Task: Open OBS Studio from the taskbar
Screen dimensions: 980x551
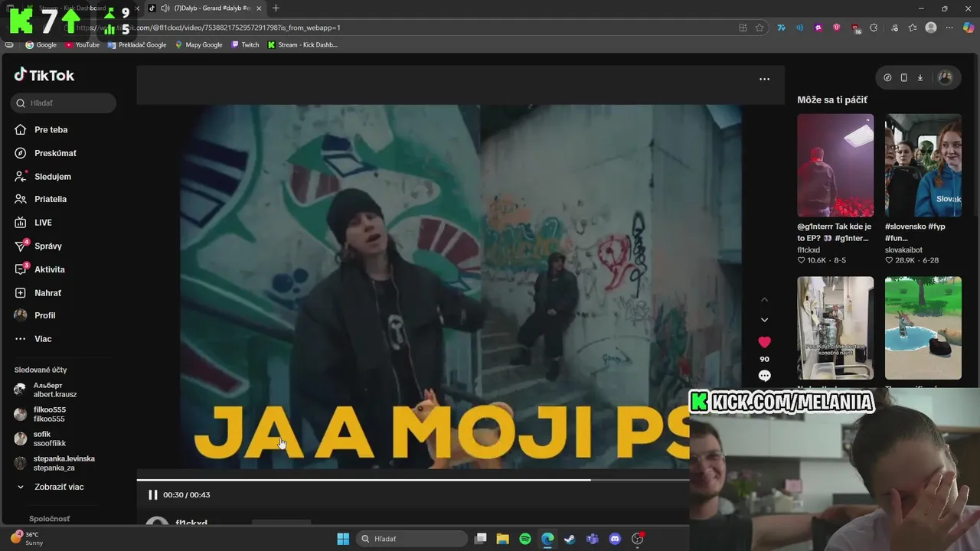Action: coord(637,539)
